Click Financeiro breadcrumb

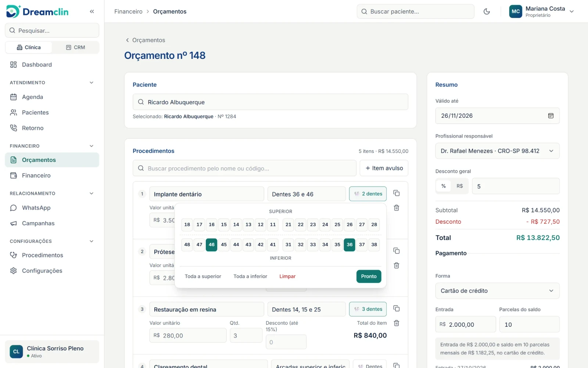click(128, 11)
